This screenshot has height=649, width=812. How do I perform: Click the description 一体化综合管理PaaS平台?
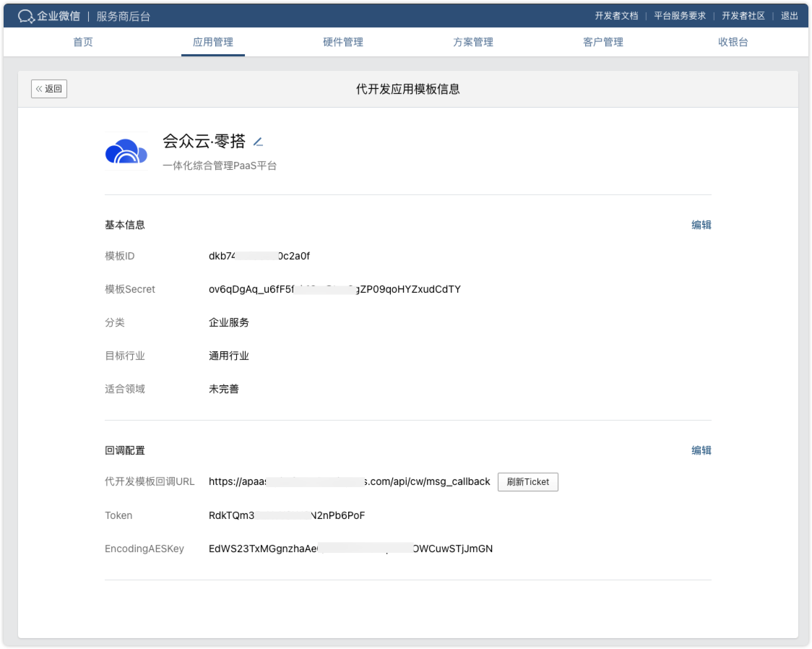(220, 166)
